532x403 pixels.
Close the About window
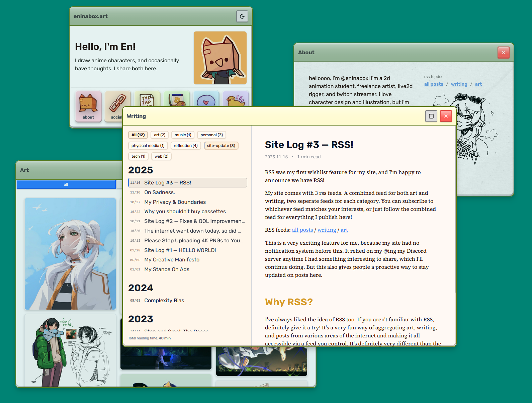point(503,53)
